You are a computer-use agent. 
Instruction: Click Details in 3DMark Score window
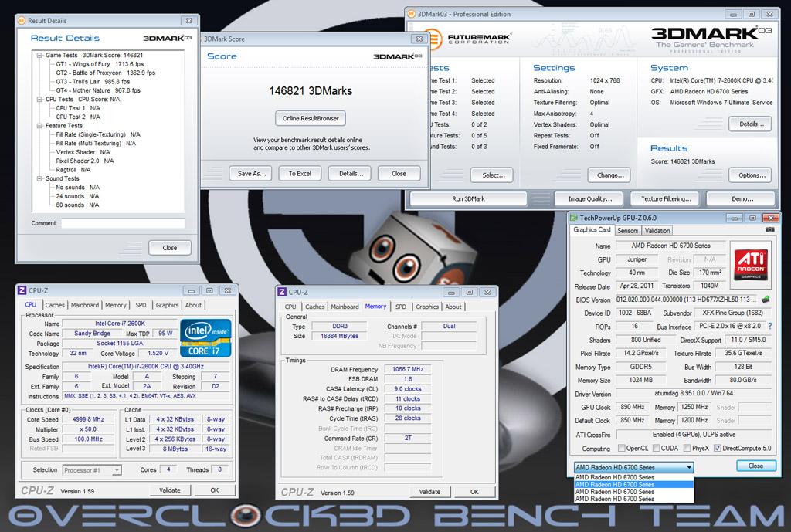tap(351, 174)
